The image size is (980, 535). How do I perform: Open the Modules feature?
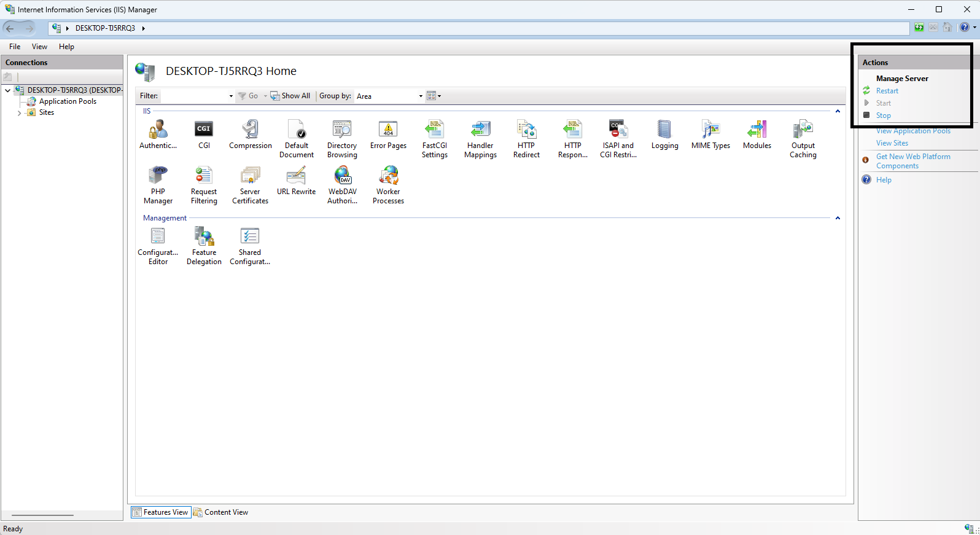click(x=756, y=135)
